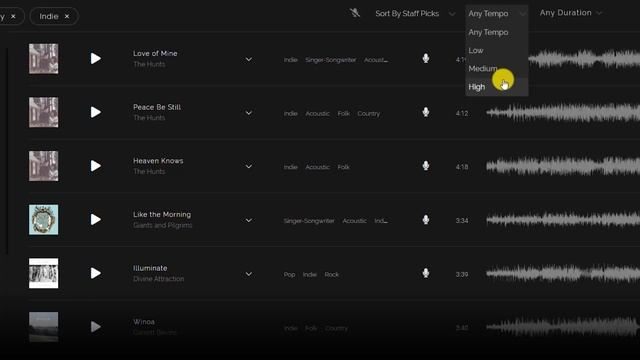The image size is (640, 360).
Task: Open Sort By Staff Picks dropdown
Action: click(415, 13)
